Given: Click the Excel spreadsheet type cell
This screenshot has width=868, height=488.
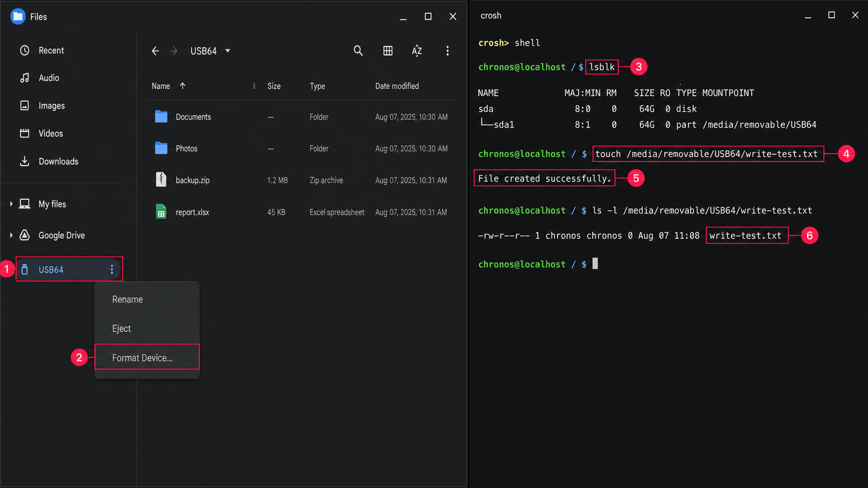Looking at the screenshot, I should click(337, 212).
